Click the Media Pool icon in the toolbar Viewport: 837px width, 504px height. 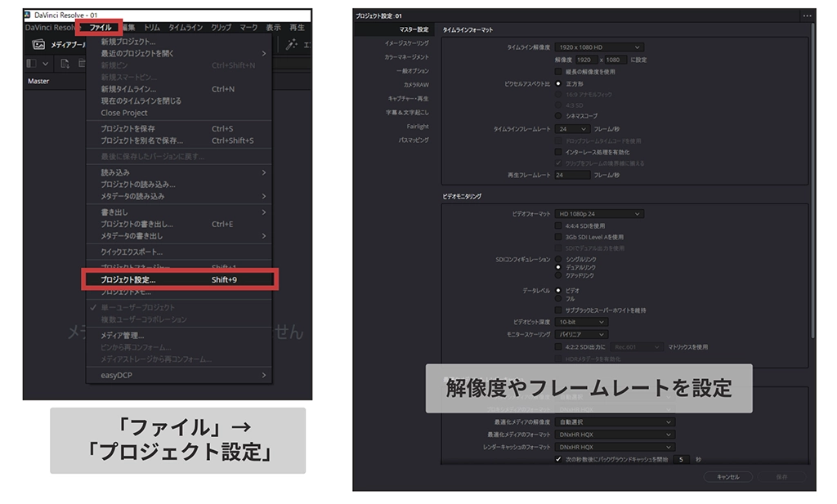(x=38, y=45)
